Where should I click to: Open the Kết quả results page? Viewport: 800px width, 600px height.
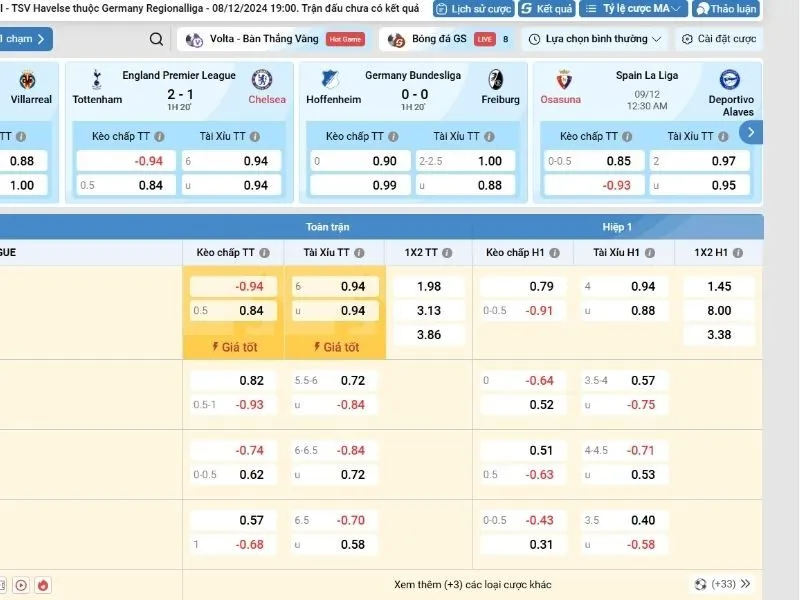(x=547, y=9)
